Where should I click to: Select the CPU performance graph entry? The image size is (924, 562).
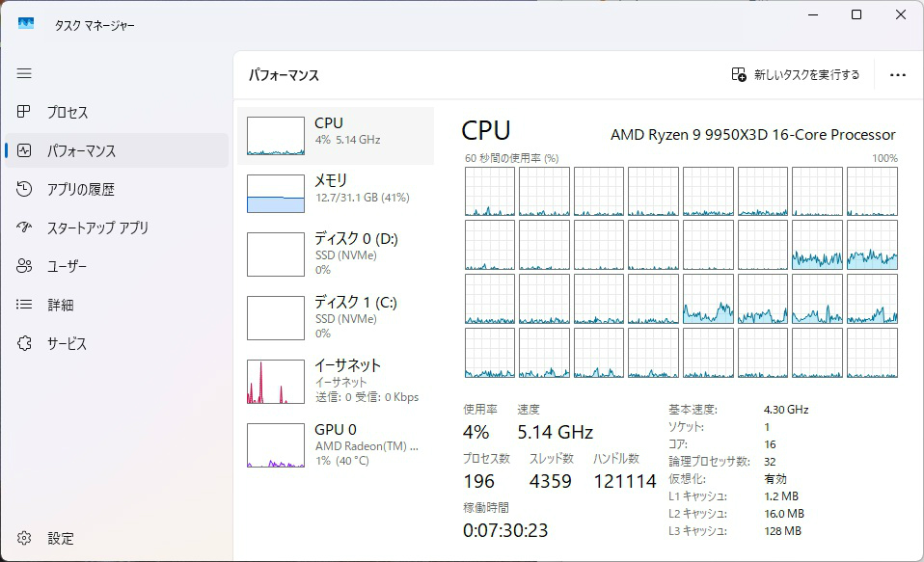click(336, 136)
